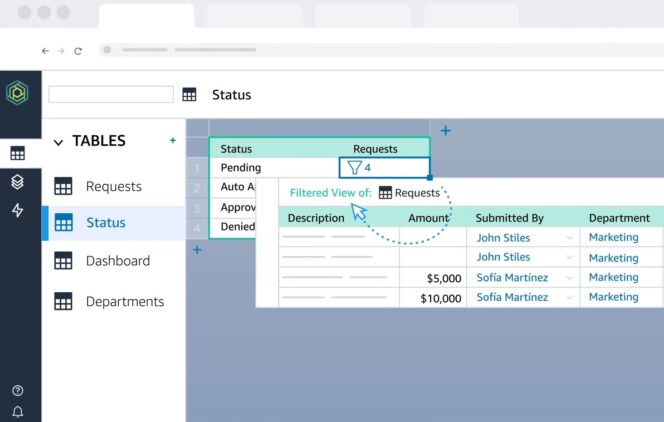Open John Stiles link in the second row
Viewport: 664px width, 422px height.
pyautogui.click(x=503, y=257)
